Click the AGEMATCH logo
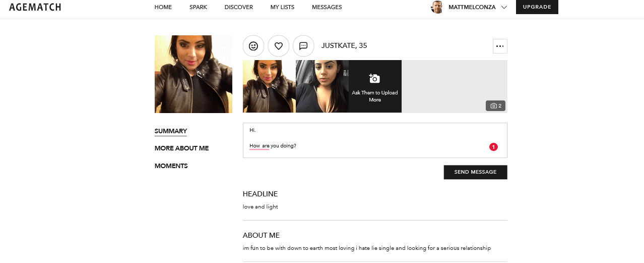This screenshot has height=263, width=644. pyautogui.click(x=35, y=7)
